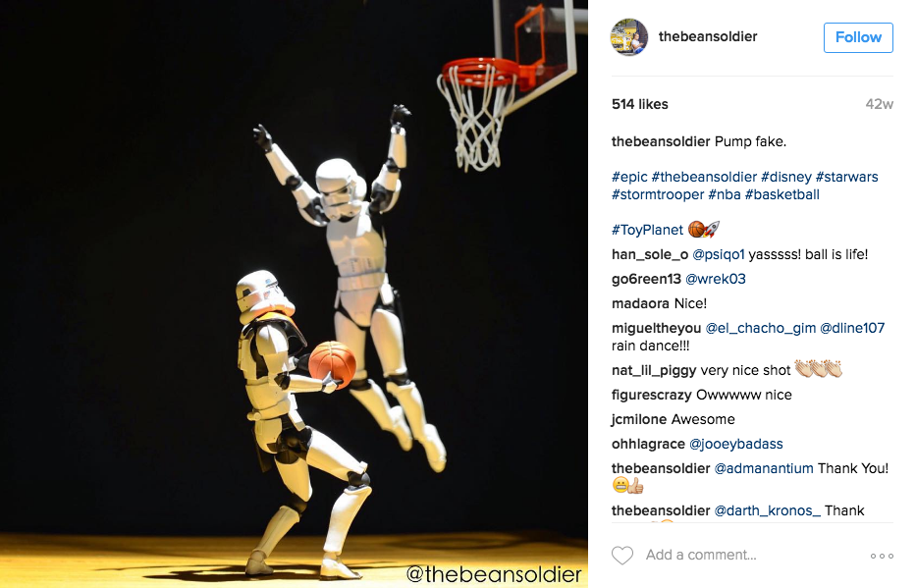This screenshot has height=588, width=916.
Task: Select the stormtrooper basketball photo
Action: (x=294, y=294)
